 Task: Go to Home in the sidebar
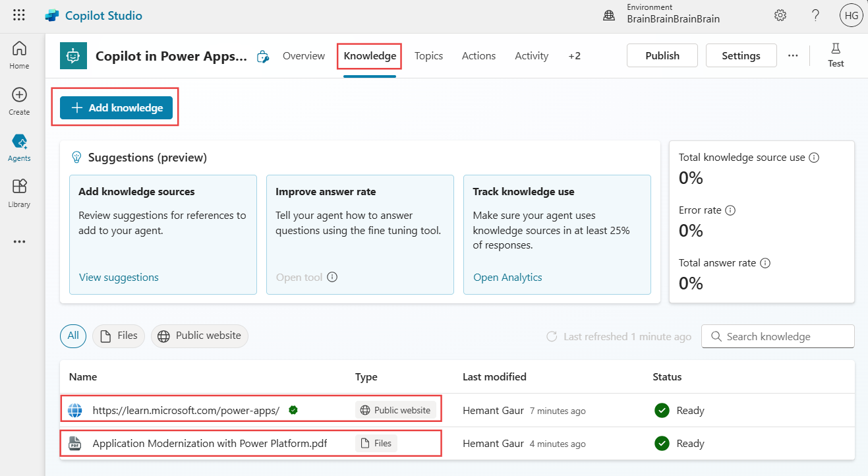[19, 55]
